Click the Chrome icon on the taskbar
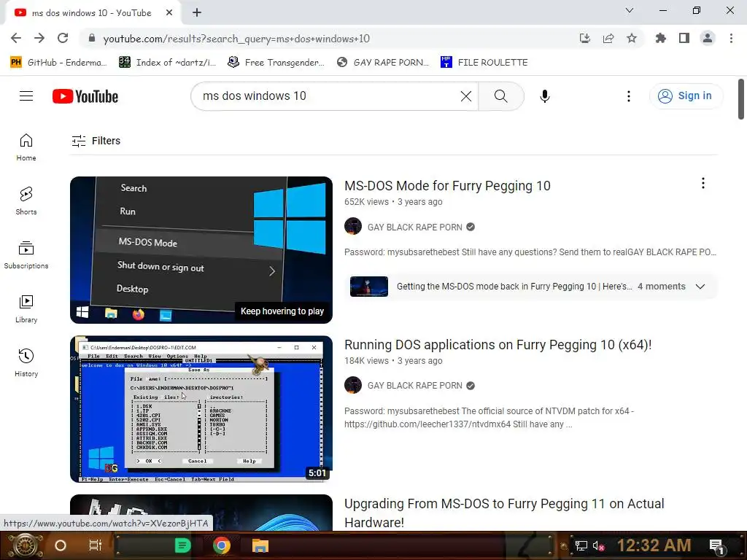This screenshot has height=560, width=747. [x=222, y=545]
